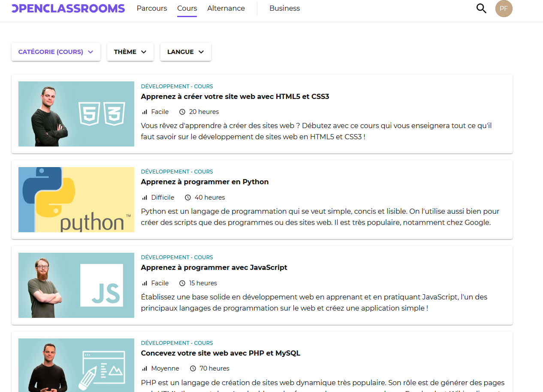Open Concevez votre site web avec PHP et MySQL
Image resolution: width=543 pixels, height=392 pixels.
(x=220, y=353)
